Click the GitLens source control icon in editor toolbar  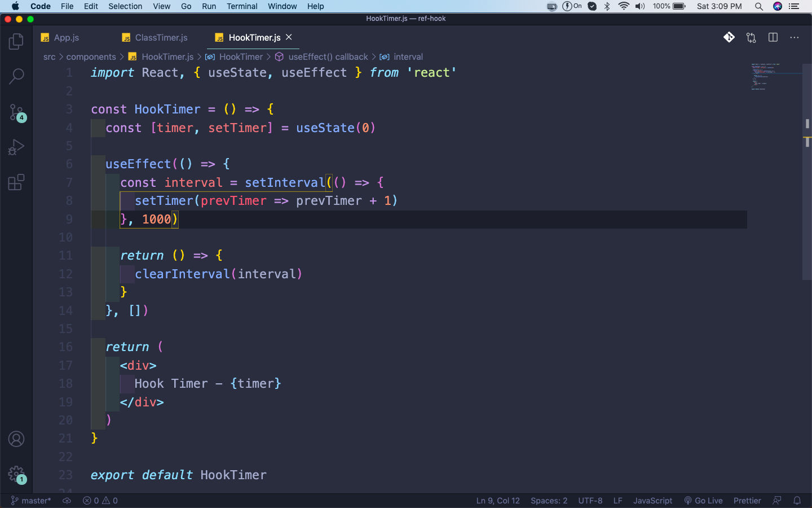729,37
